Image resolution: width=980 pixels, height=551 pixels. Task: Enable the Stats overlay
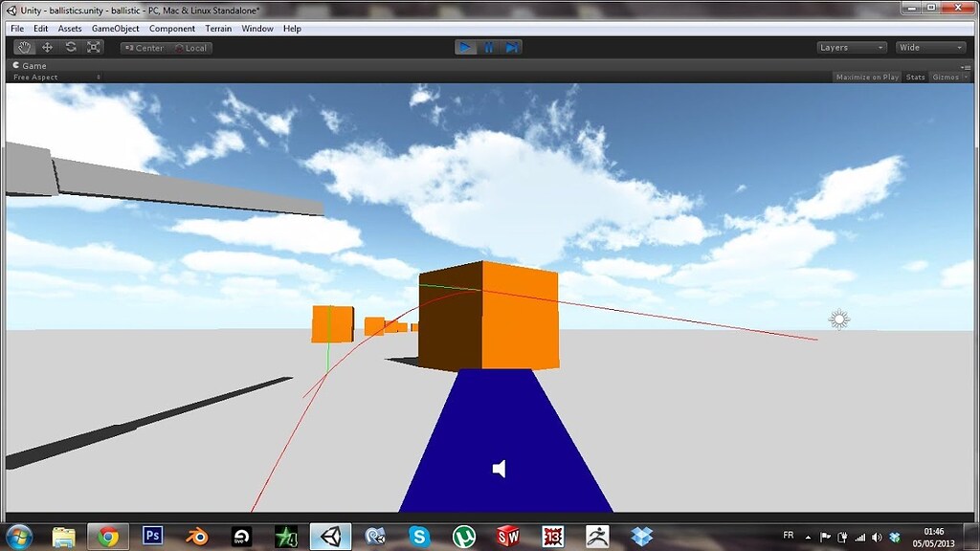[x=914, y=77]
